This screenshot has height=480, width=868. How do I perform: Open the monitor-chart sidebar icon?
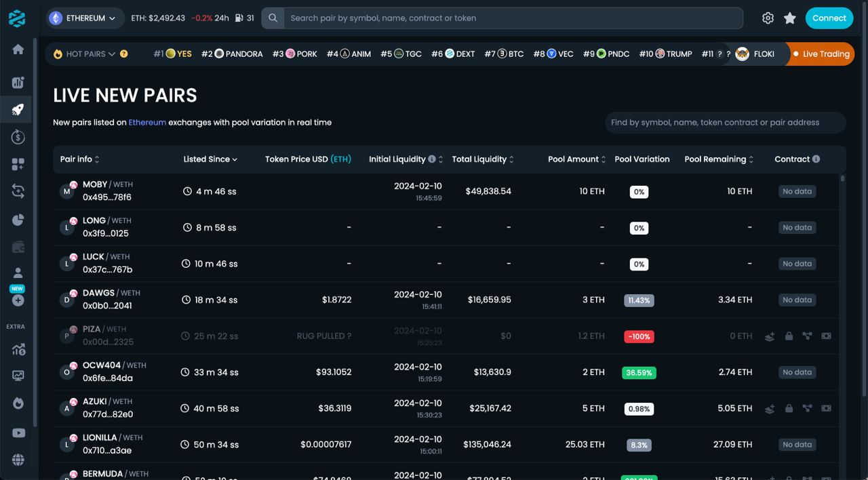click(18, 376)
